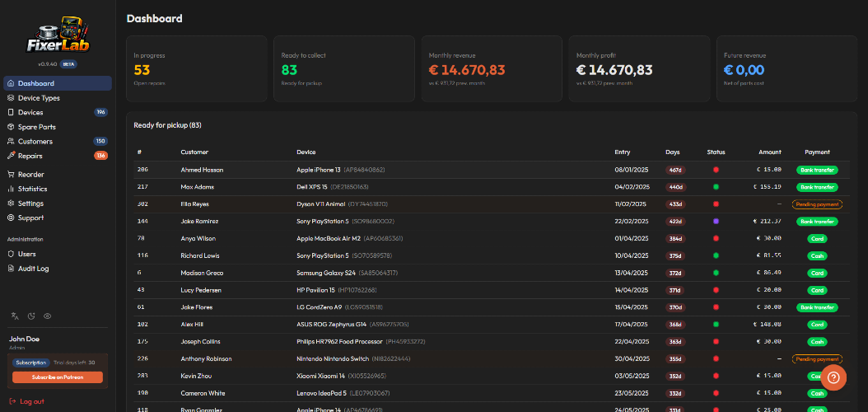Toggle dark mode with the moon icon
The image size is (868, 412).
coord(31,316)
